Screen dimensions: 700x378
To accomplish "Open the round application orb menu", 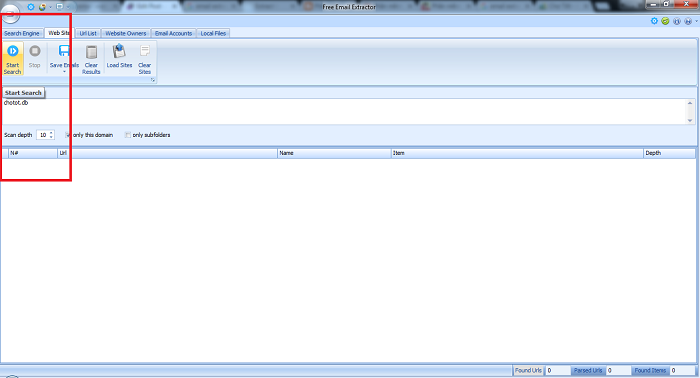I will pos(10,13).
